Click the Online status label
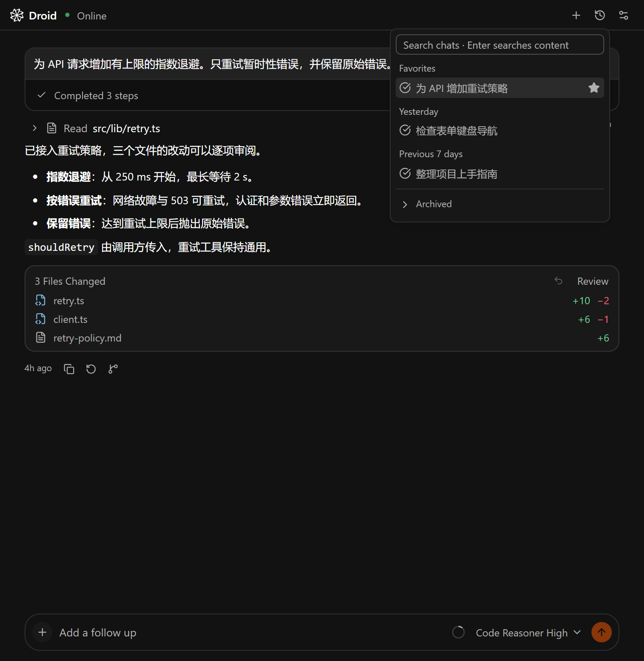 (92, 16)
